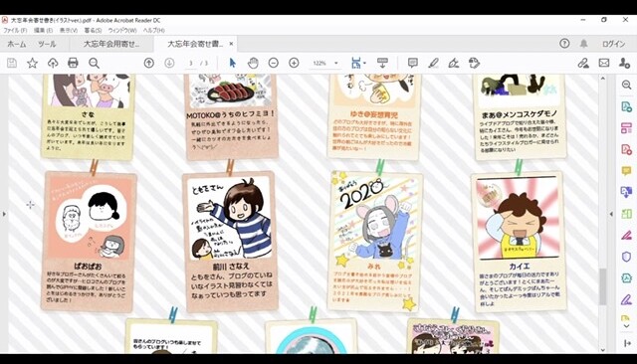Open notifications with the bell icon

click(x=584, y=44)
